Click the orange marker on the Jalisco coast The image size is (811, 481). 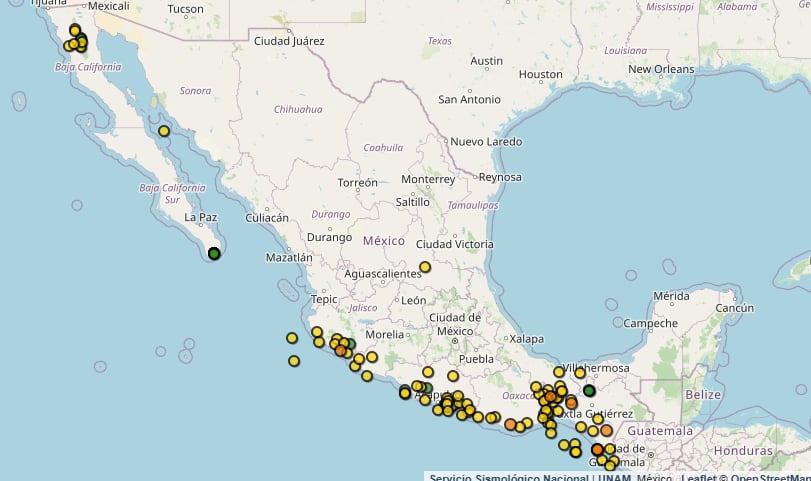[x=340, y=350]
